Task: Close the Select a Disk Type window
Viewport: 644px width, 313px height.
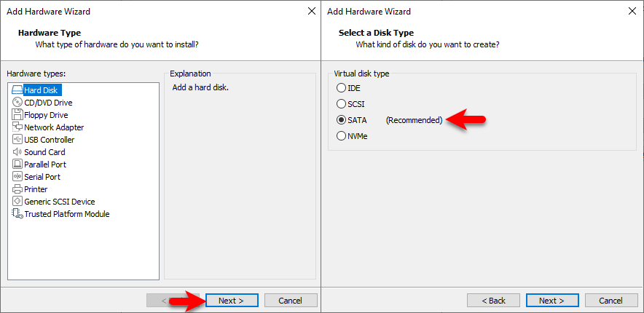Action: click(632, 12)
